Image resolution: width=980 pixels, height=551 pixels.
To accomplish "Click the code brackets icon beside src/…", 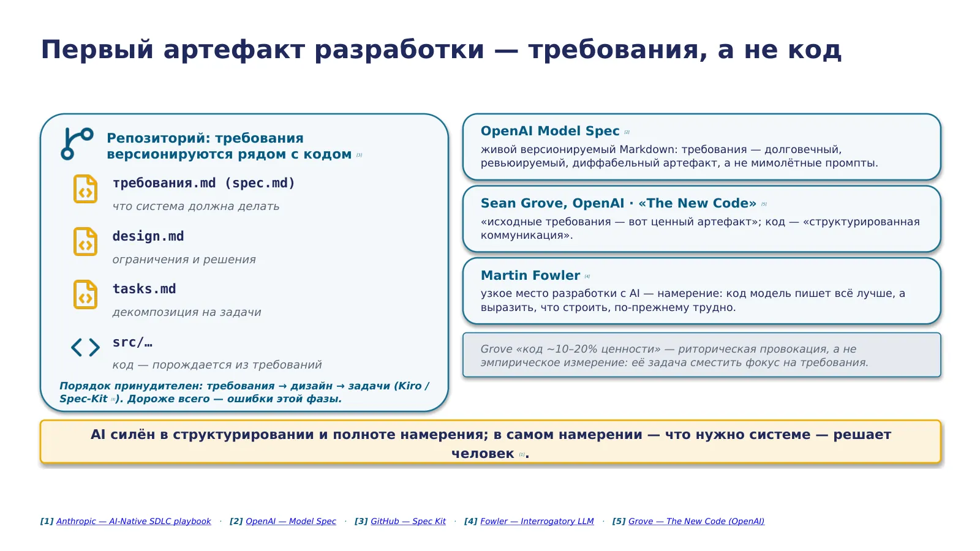I will [86, 347].
